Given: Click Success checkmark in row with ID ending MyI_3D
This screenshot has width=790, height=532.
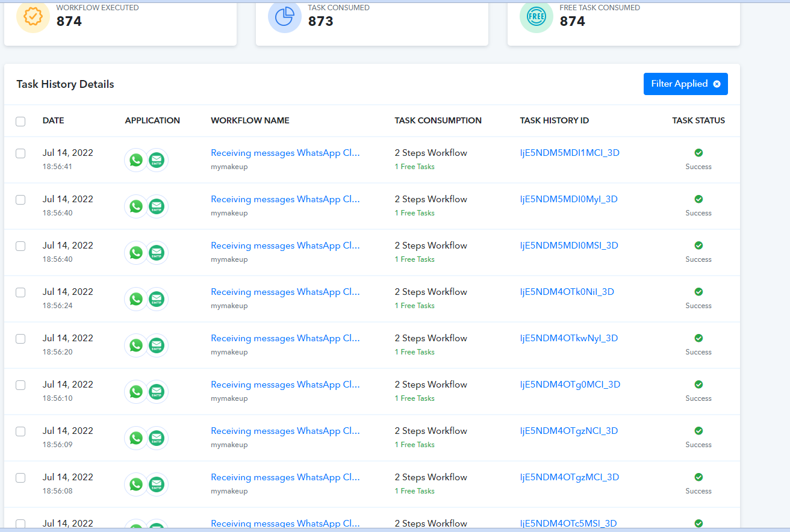Looking at the screenshot, I should coord(698,199).
